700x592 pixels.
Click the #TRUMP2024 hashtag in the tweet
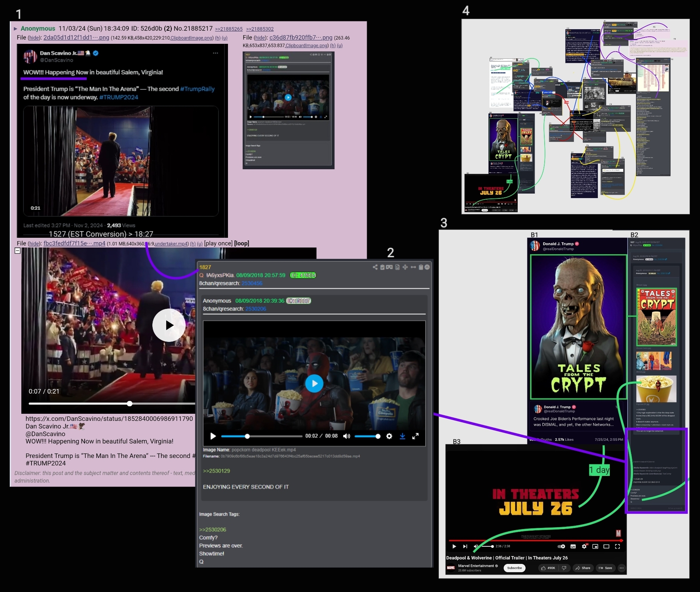point(119,97)
